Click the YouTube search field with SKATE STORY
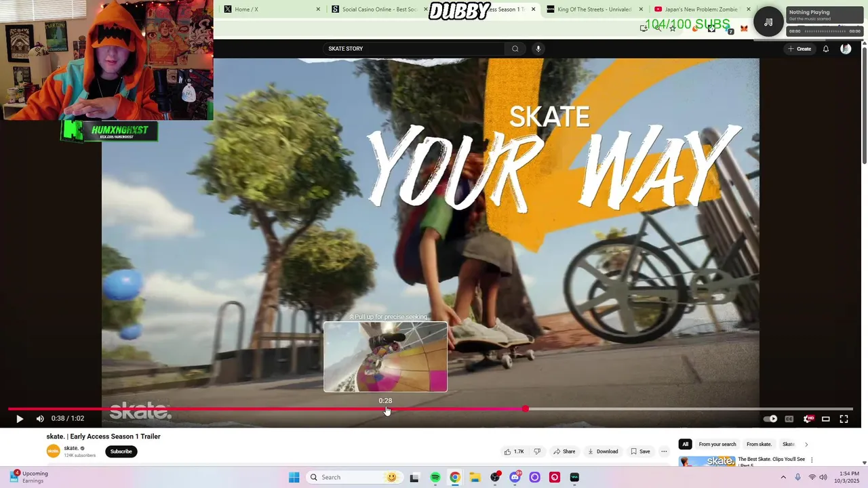This screenshot has height=488, width=868. 414,49
